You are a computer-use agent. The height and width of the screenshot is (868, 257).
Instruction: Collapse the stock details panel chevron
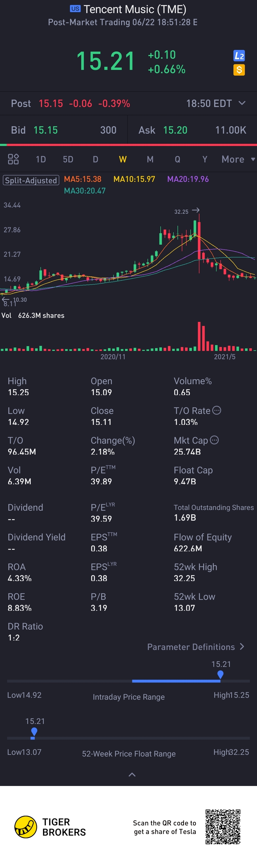(132, 775)
